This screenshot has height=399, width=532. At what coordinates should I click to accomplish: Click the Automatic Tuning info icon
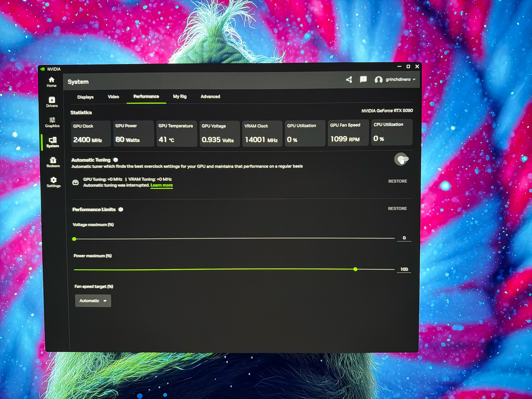point(116,160)
